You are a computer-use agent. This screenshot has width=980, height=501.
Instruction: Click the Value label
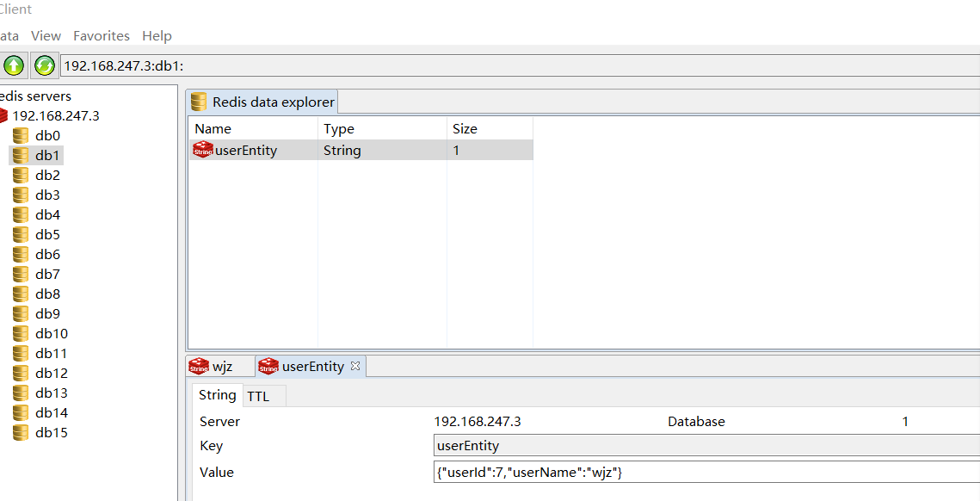pyautogui.click(x=217, y=473)
